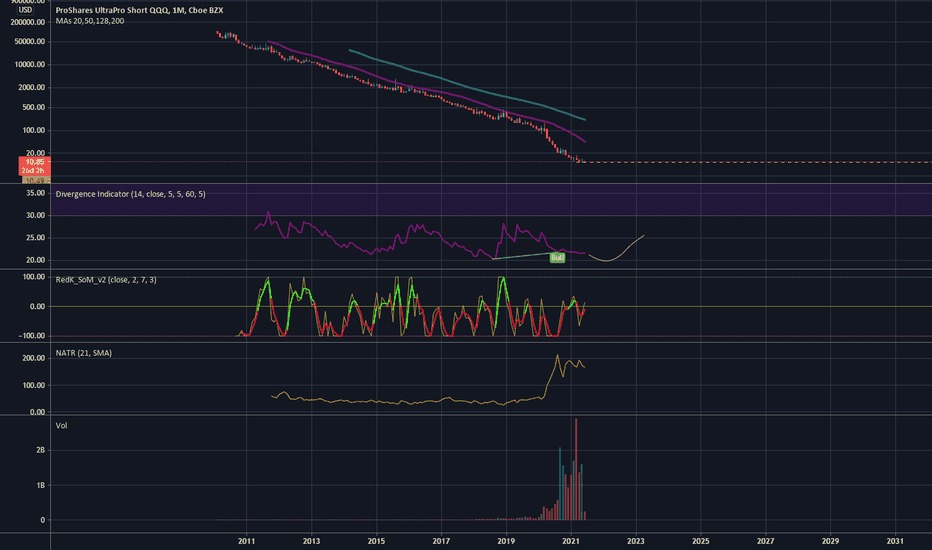This screenshot has width=932, height=550.
Task: Select the Divergence Indicator legend label
Action: [x=130, y=194]
